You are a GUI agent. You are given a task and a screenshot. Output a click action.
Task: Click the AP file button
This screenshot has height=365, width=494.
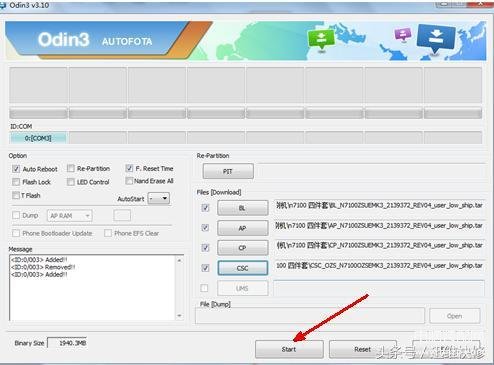point(243,228)
